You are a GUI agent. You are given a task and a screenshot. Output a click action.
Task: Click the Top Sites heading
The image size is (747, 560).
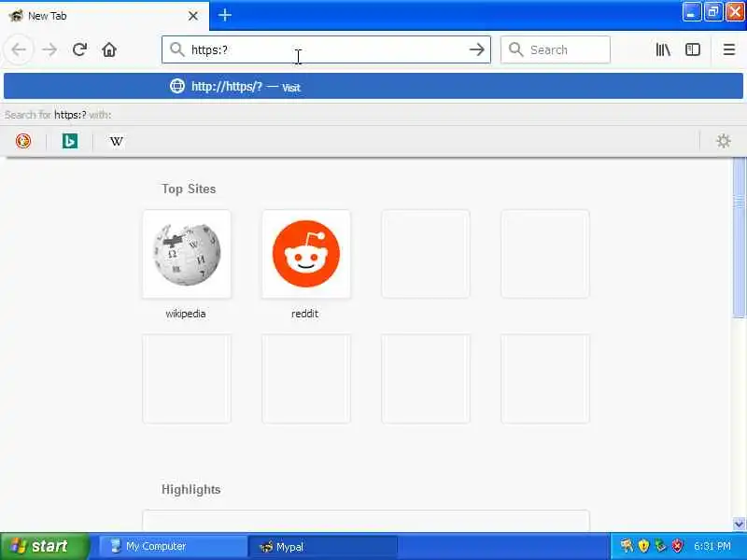click(189, 189)
